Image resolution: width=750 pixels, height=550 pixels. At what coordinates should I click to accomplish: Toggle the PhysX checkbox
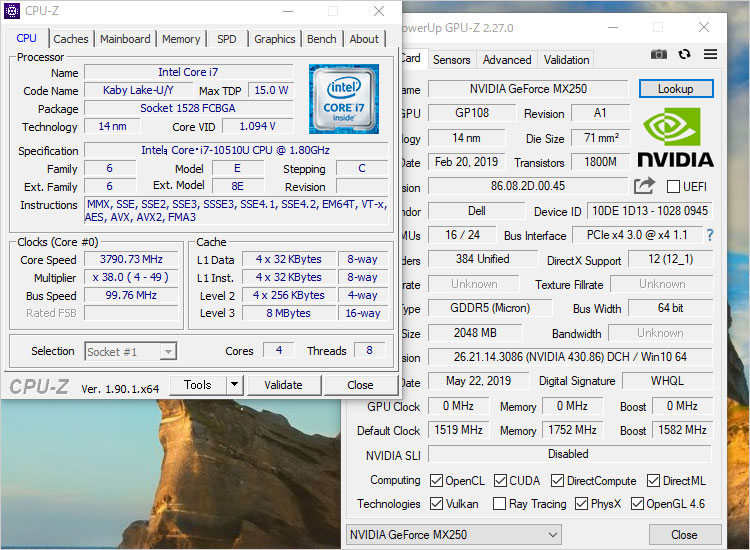pyautogui.click(x=581, y=504)
